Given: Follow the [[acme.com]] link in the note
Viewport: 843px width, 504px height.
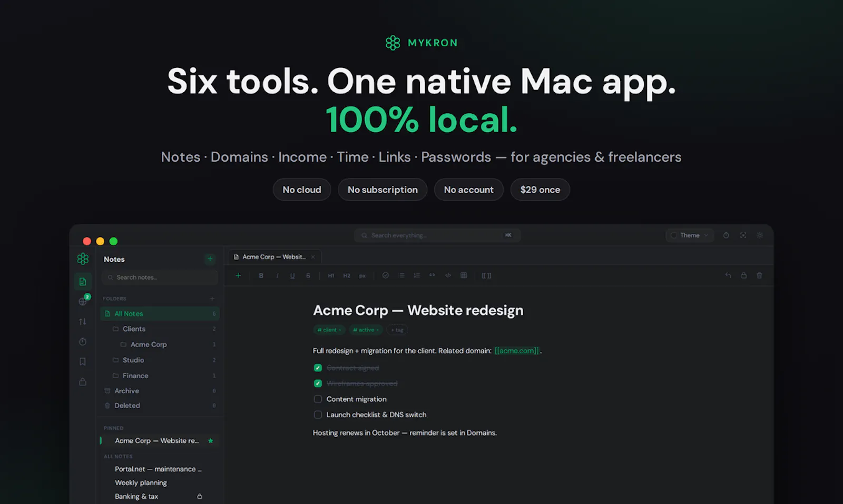Looking at the screenshot, I should click(x=517, y=351).
